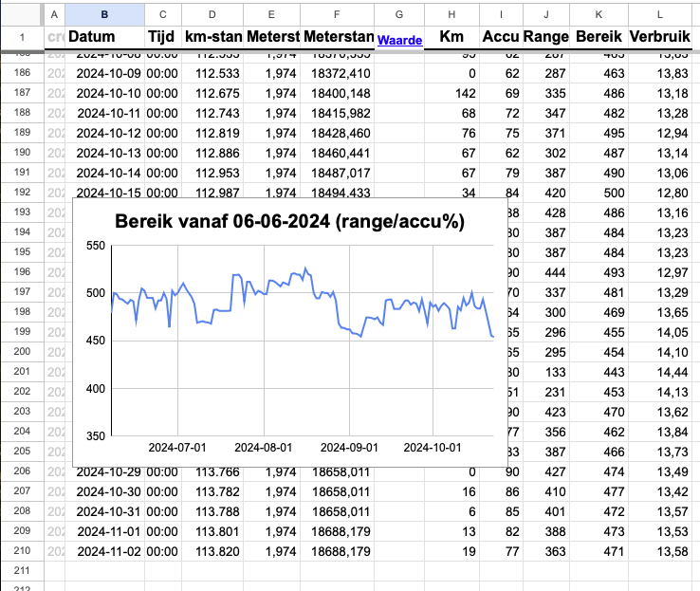Click chart y-axis label 550
This screenshot has height=591, width=700.
tap(96, 246)
